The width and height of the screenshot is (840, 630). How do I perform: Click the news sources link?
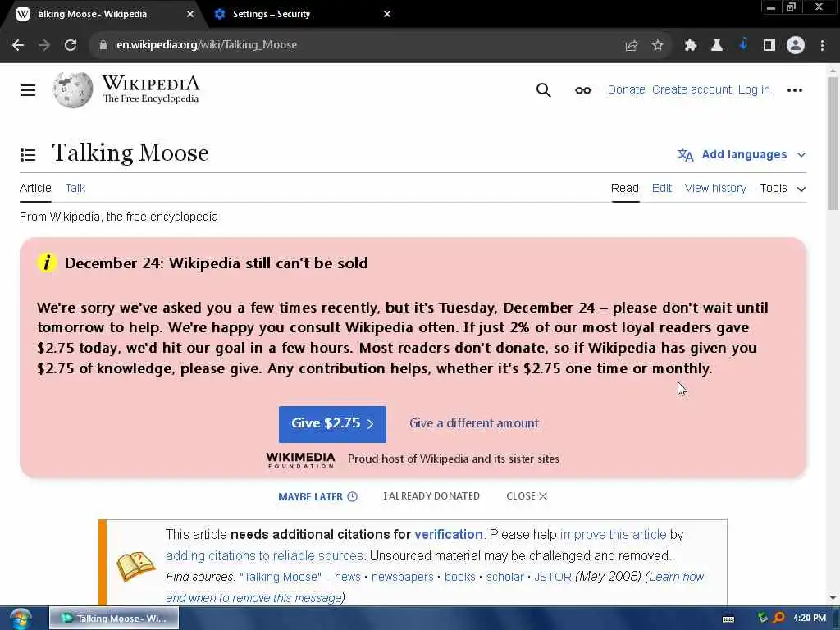tap(348, 577)
